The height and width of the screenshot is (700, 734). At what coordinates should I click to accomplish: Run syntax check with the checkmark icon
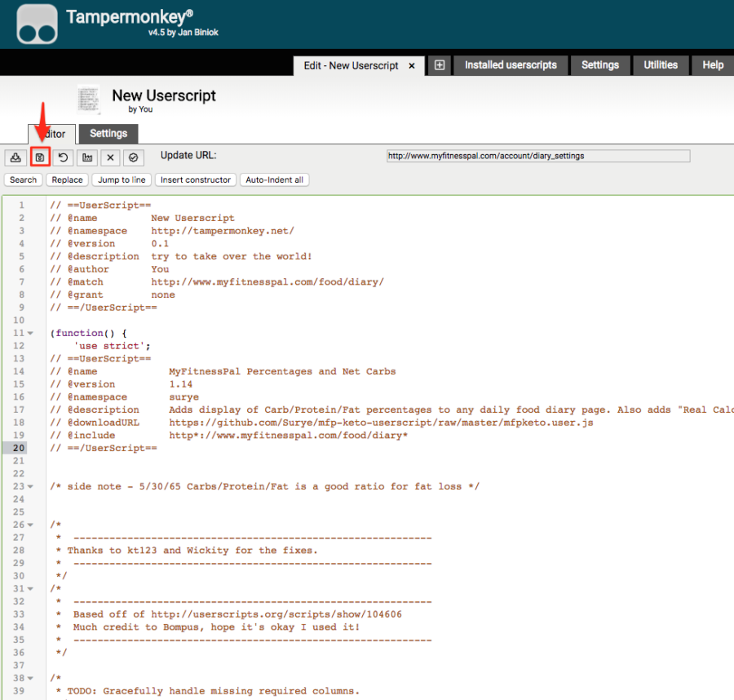[134, 157]
